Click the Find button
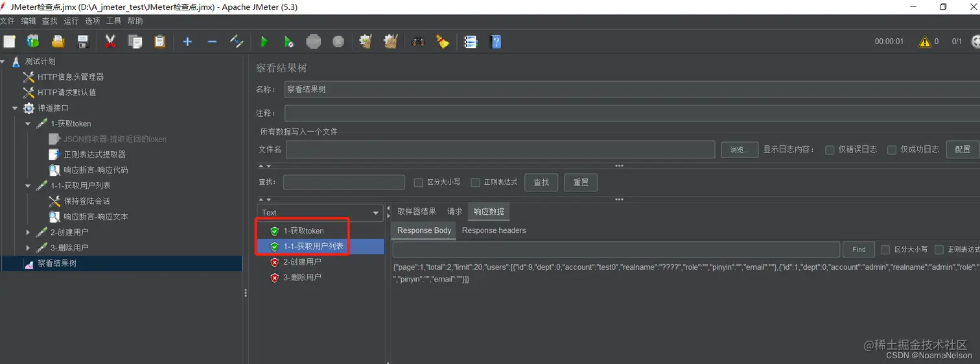 click(859, 249)
